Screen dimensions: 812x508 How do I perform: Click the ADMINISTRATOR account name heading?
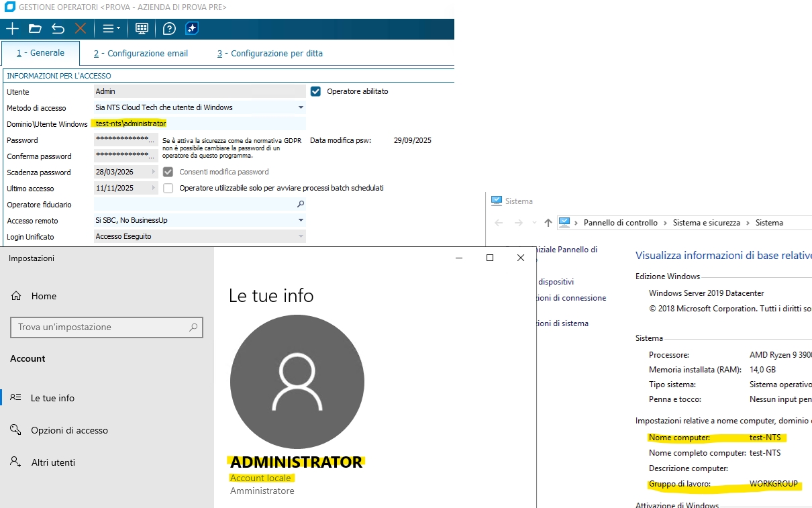coord(297,462)
